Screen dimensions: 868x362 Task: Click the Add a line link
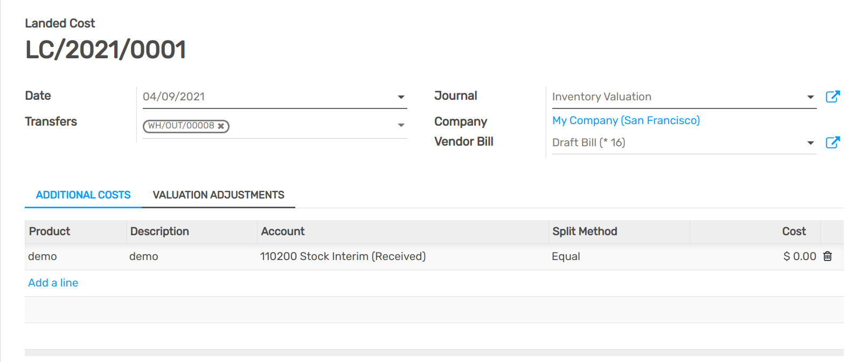pos(53,283)
